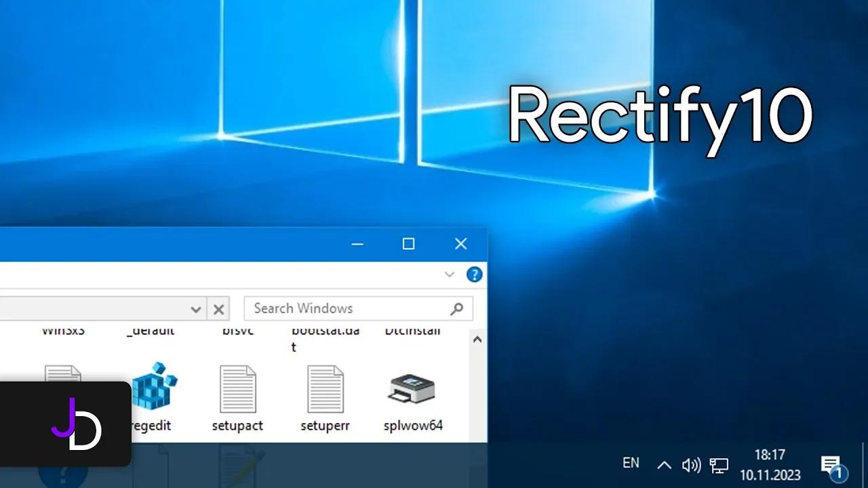
Task: Show hidden tray icons with the chevron
Action: click(665, 465)
